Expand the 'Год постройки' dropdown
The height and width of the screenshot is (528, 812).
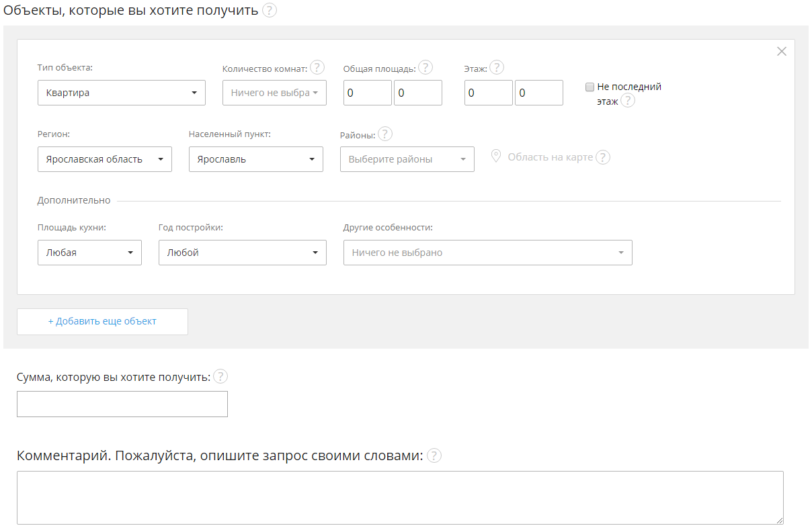(243, 253)
